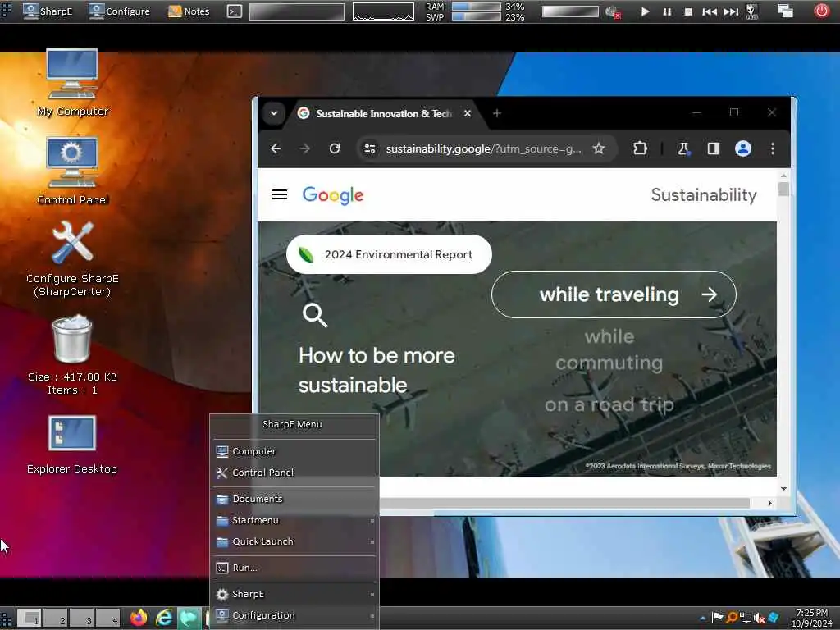This screenshot has height=630, width=840.
Task: Skip to next track
Action: click(731, 11)
